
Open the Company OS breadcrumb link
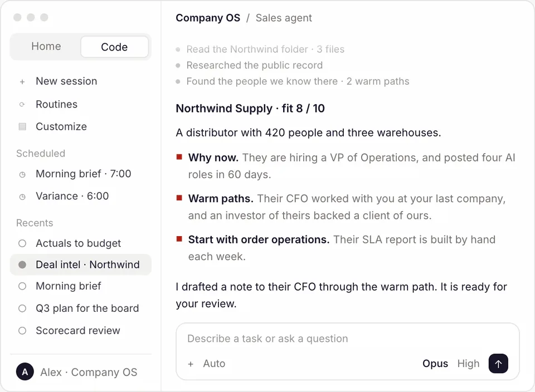208,18
